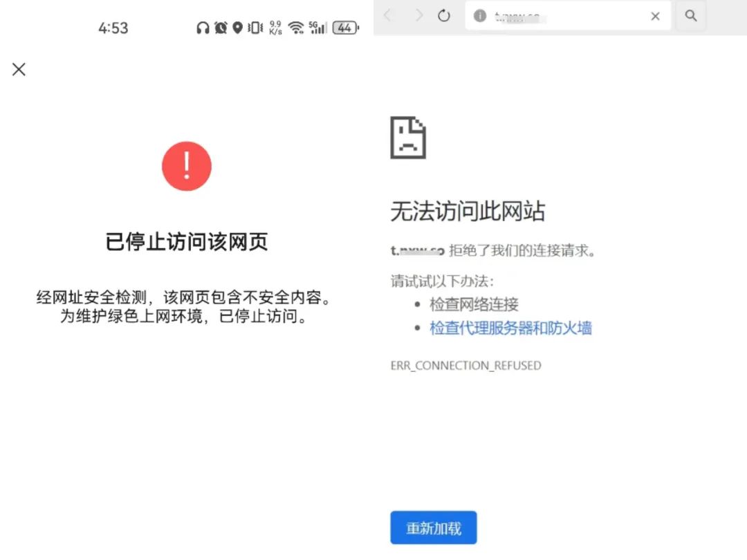The height and width of the screenshot is (560, 747).
Task: Tap the location pin status icon
Action: (237, 28)
